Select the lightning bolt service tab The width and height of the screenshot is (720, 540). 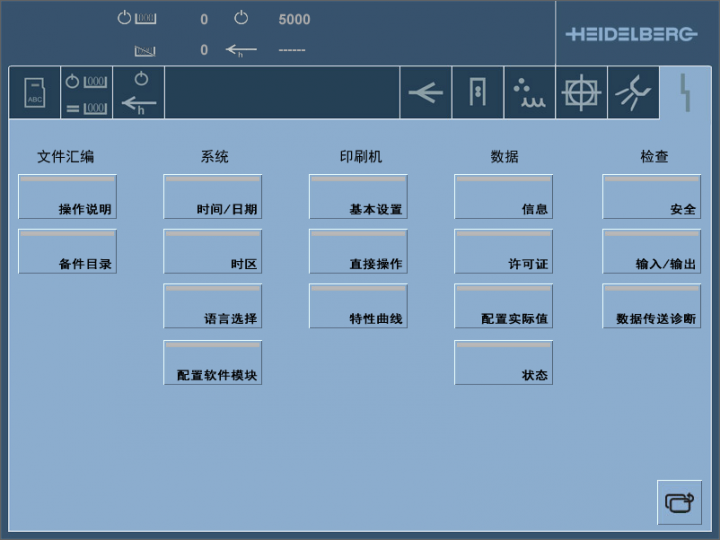coord(685,92)
